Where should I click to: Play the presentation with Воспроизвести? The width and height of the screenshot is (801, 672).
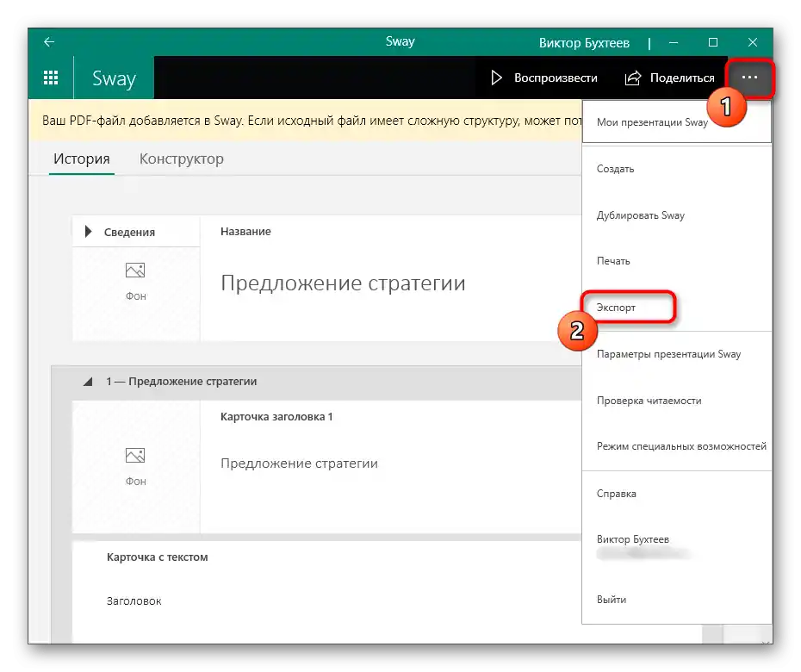point(544,78)
